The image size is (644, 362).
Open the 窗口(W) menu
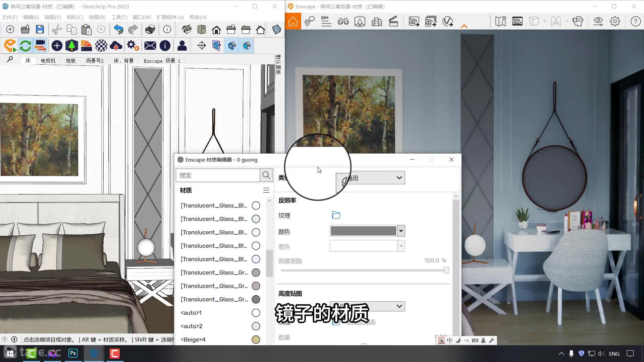(x=142, y=17)
